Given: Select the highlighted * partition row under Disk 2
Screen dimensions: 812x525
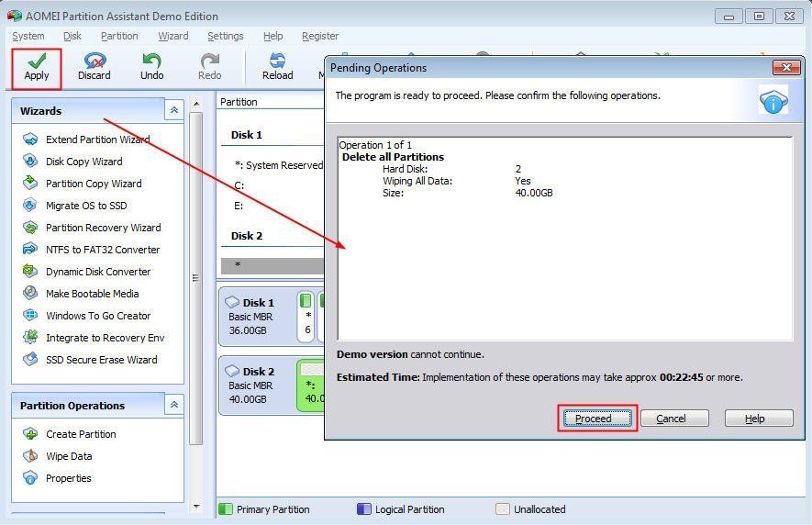Looking at the screenshot, I should coord(273,265).
